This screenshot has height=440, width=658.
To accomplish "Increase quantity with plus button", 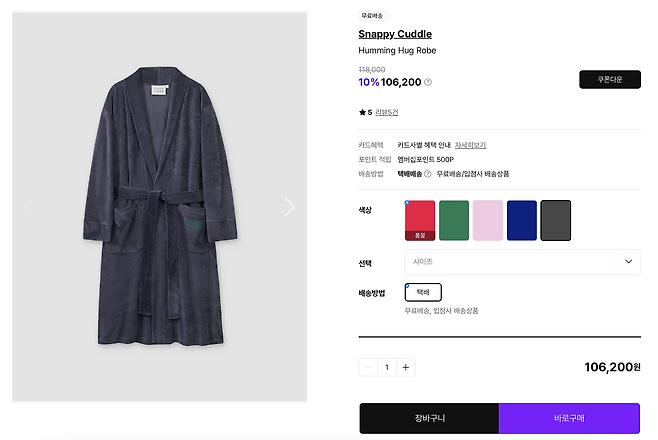I will (405, 367).
